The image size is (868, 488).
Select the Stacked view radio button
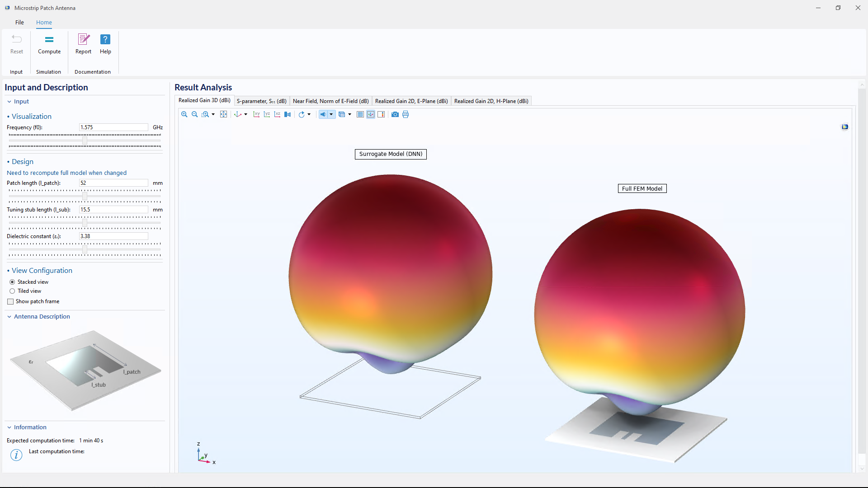(x=12, y=282)
